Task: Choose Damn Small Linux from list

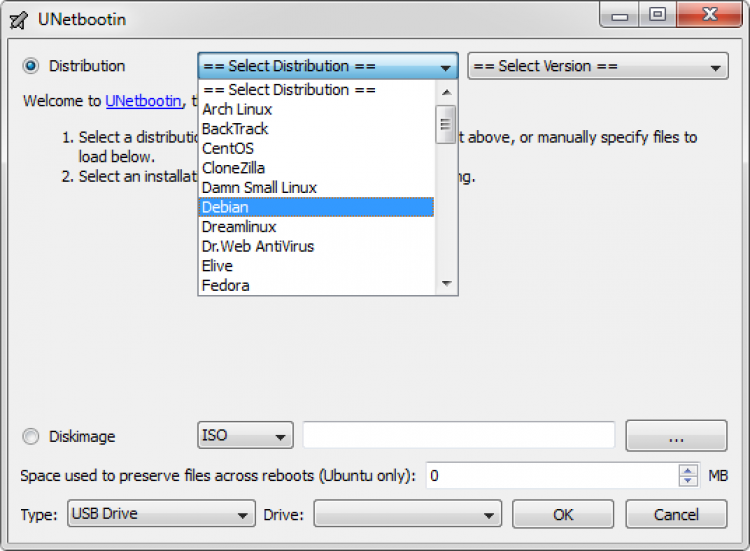Action: (x=316, y=188)
